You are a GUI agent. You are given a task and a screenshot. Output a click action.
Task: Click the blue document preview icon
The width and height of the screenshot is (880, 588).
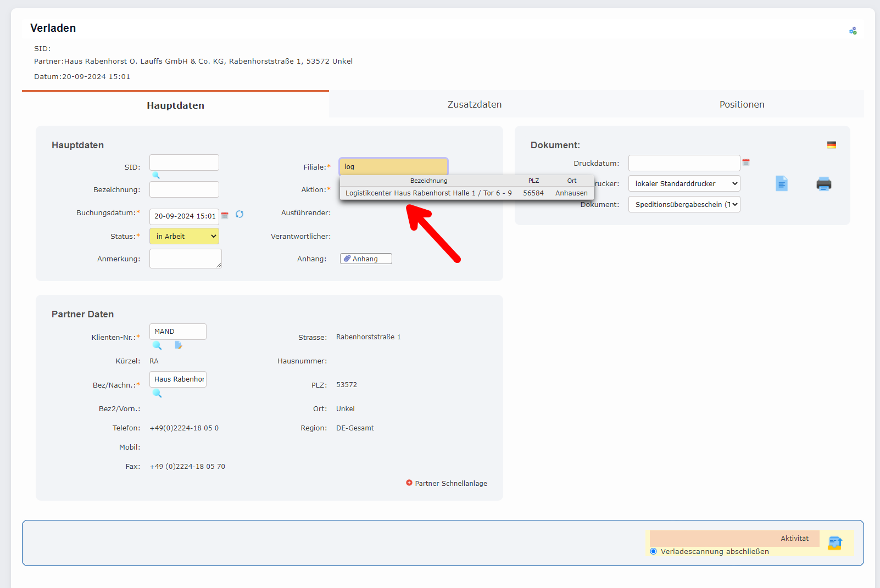pos(781,183)
